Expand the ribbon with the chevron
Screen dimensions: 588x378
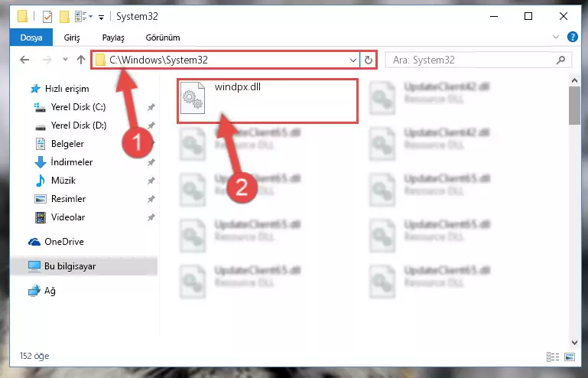pyautogui.click(x=556, y=37)
